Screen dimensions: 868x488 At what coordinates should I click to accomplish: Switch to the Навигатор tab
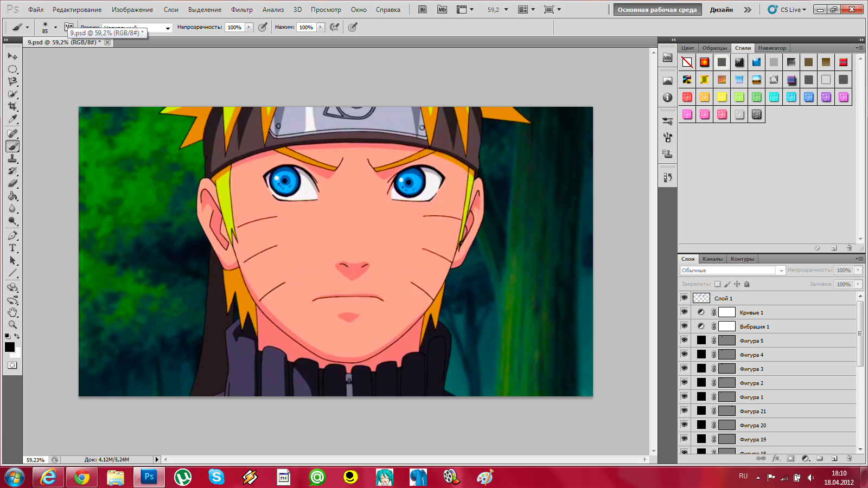tap(772, 48)
